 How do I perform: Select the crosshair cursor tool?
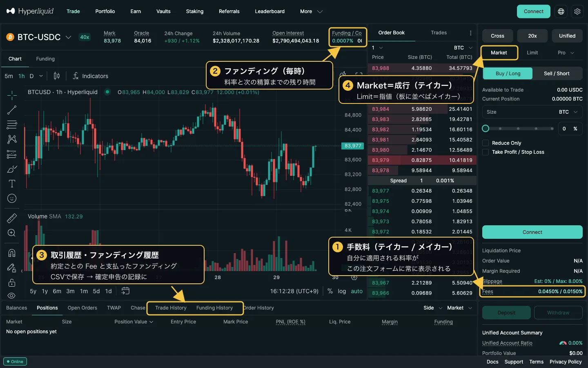tap(12, 95)
